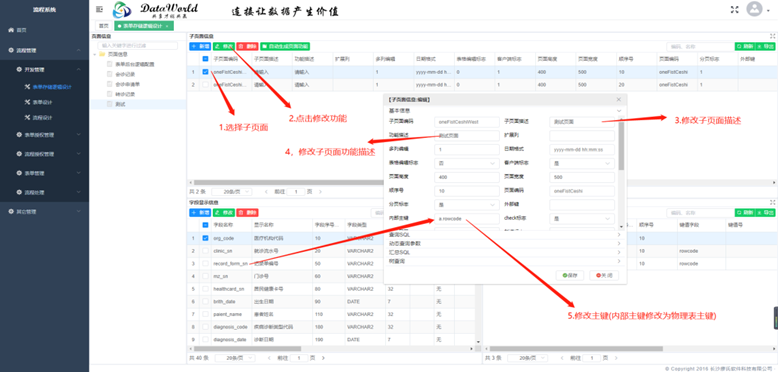Screen dimensions: 778x372
Task: Check the clinic_sn row checkbox
Action: (205, 251)
